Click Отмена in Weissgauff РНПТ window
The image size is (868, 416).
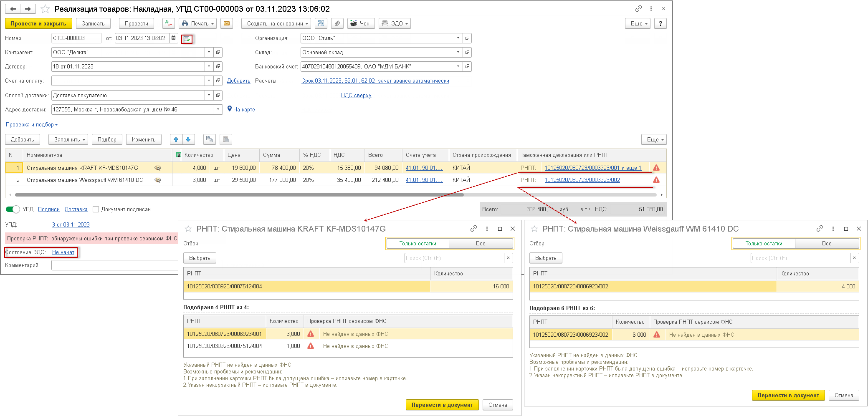coord(844,395)
